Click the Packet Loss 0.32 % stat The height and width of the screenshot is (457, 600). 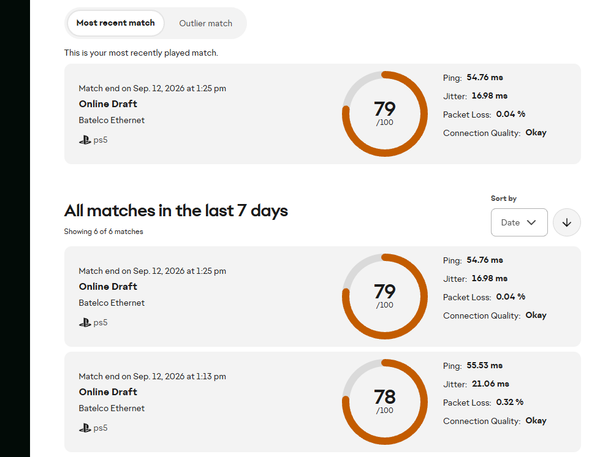point(483,402)
